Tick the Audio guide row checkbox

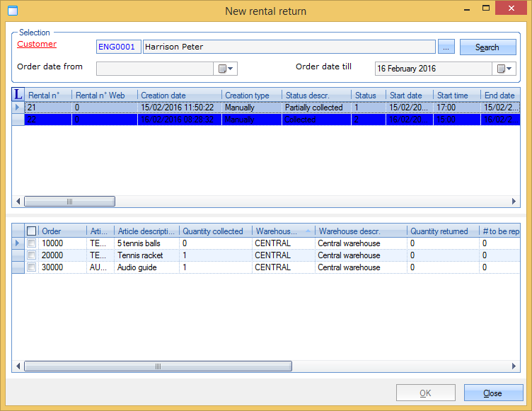(31, 267)
